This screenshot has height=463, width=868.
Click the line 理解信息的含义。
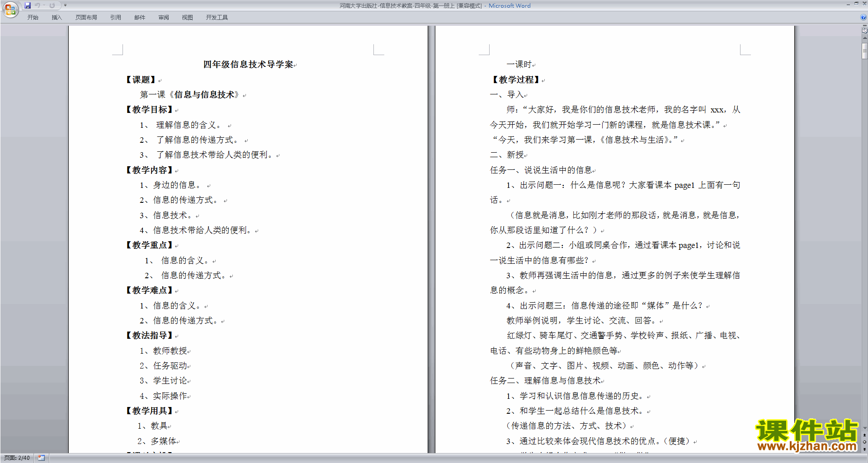tap(189, 125)
